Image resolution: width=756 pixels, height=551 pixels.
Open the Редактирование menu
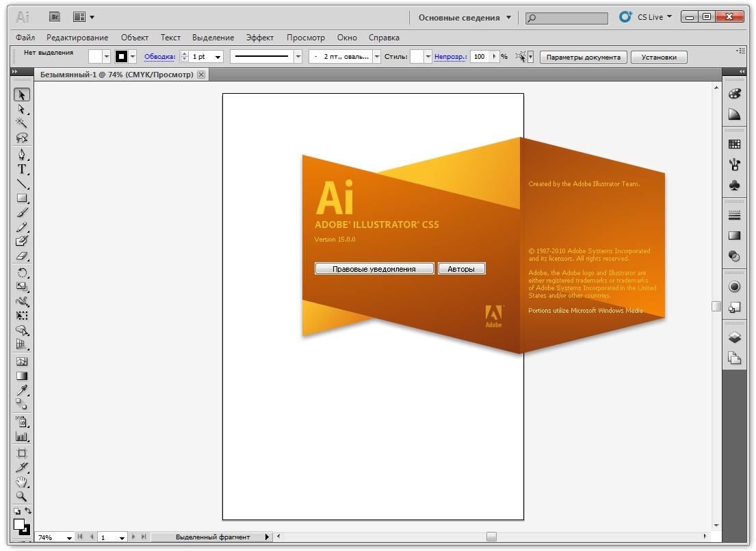77,37
